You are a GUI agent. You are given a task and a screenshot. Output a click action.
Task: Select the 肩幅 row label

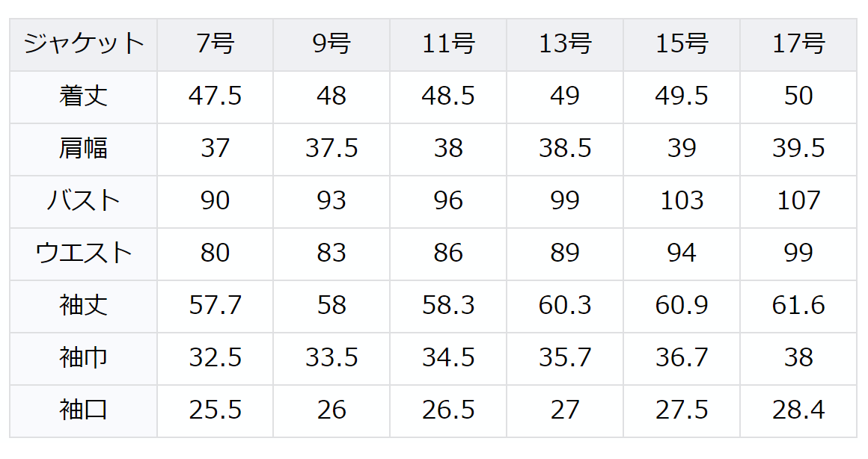83,149
